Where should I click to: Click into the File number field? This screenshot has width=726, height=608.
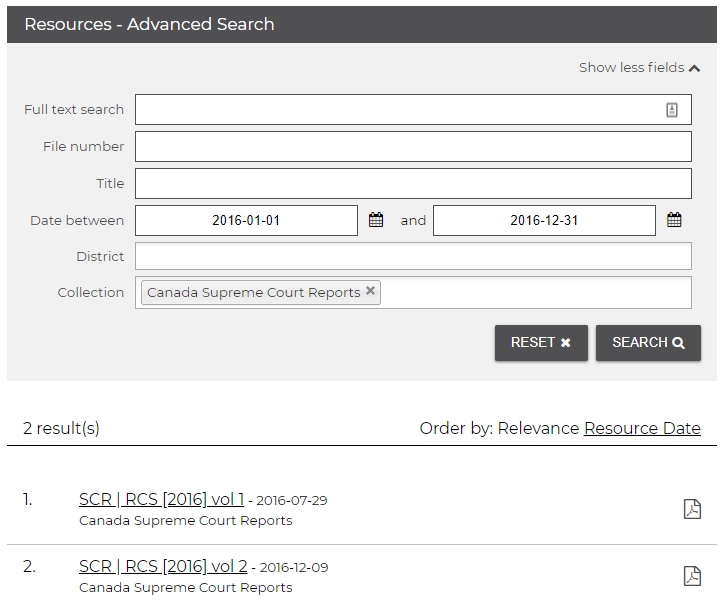413,147
